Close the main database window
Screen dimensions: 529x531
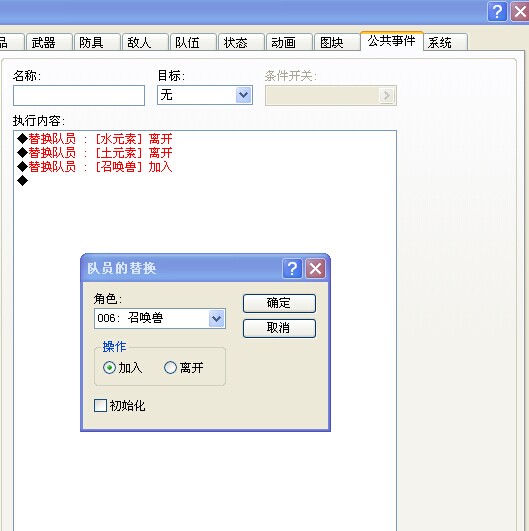pyautogui.click(x=520, y=11)
